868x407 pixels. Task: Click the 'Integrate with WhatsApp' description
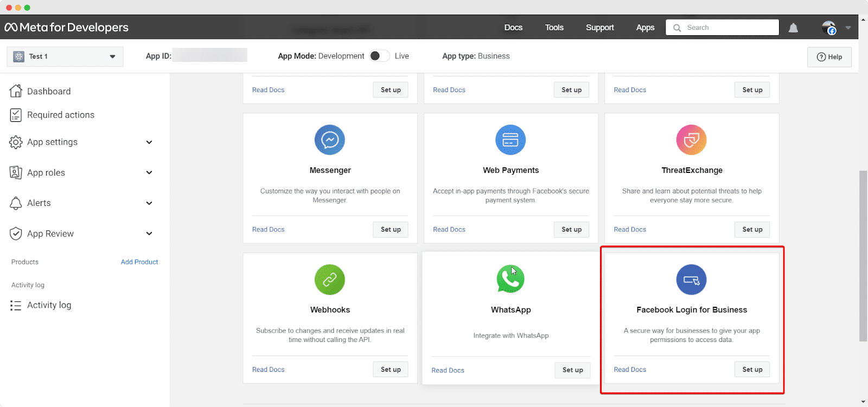(510, 335)
